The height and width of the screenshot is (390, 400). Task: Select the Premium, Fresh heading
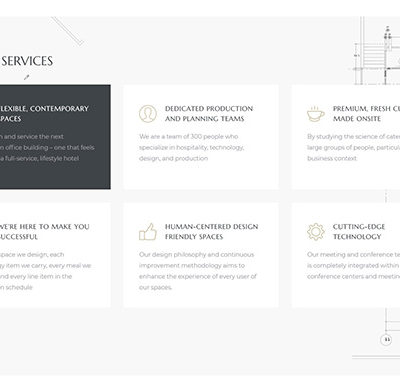(366, 114)
